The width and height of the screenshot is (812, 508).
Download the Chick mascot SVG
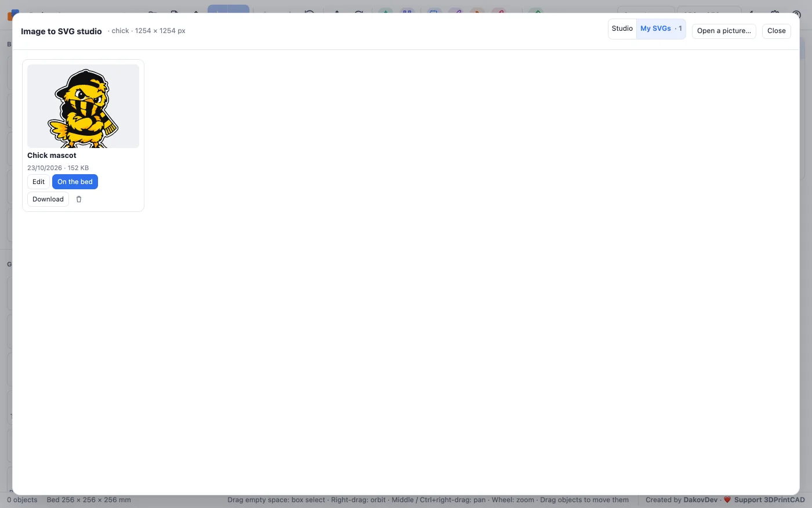(x=48, y=199)
